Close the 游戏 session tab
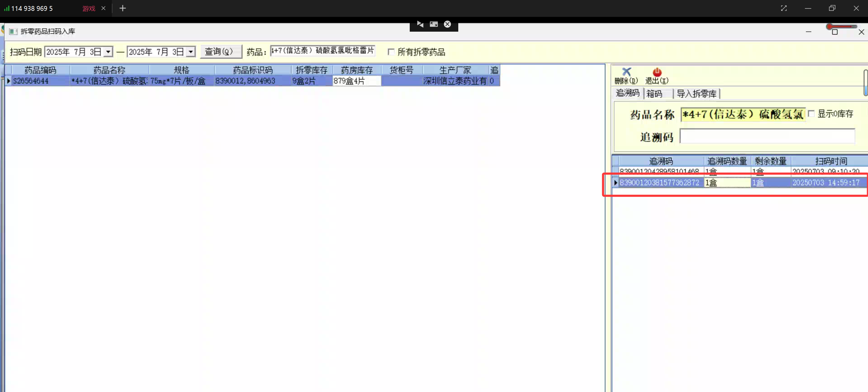Viewport: 868px width, 392px height. pyautogui.click(x=103, y=8)
